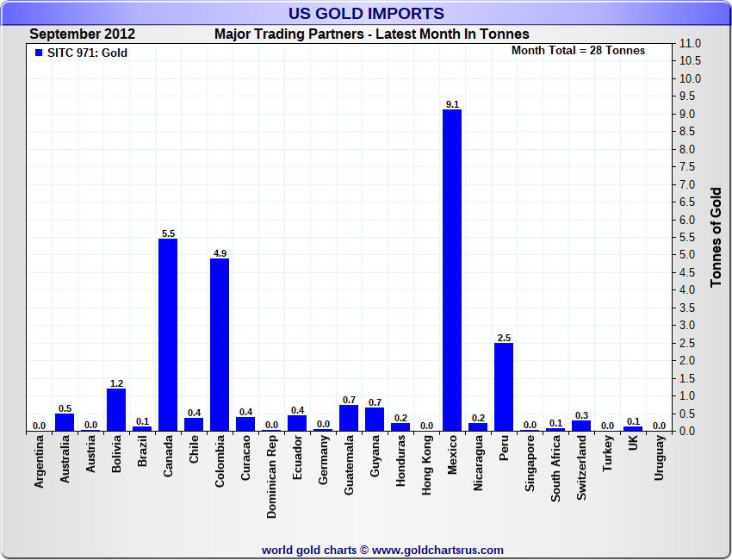Click the 'South Africa' axis label

[555, 469]
